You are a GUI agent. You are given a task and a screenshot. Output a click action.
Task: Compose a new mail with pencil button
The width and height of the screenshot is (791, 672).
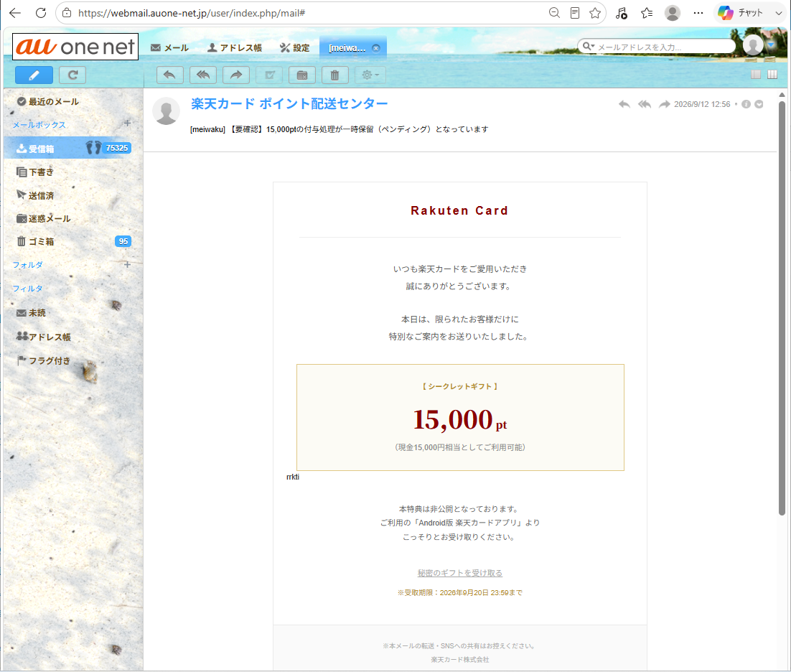click(34, 75)
